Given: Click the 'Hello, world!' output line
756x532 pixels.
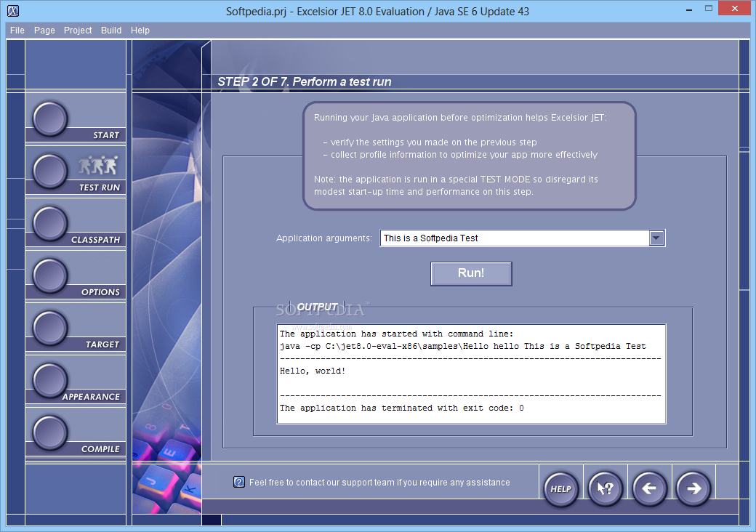Looking at the screenshot, I should (x=313, y=371).
